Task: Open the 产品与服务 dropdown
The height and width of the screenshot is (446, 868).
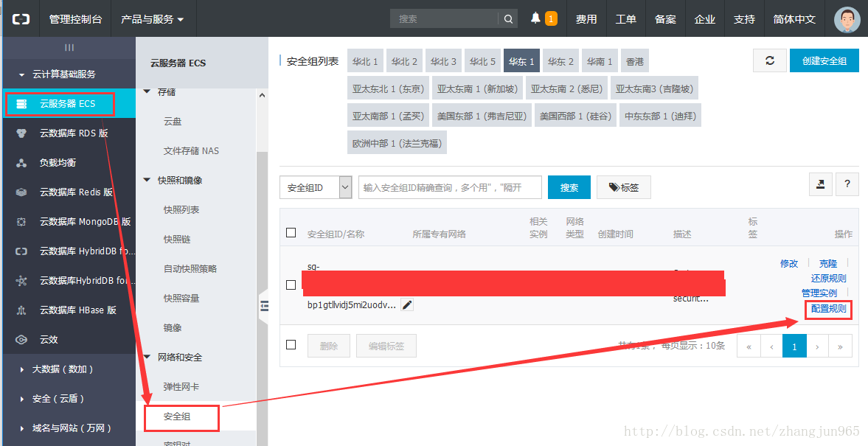Action: (x=152, y=19)
